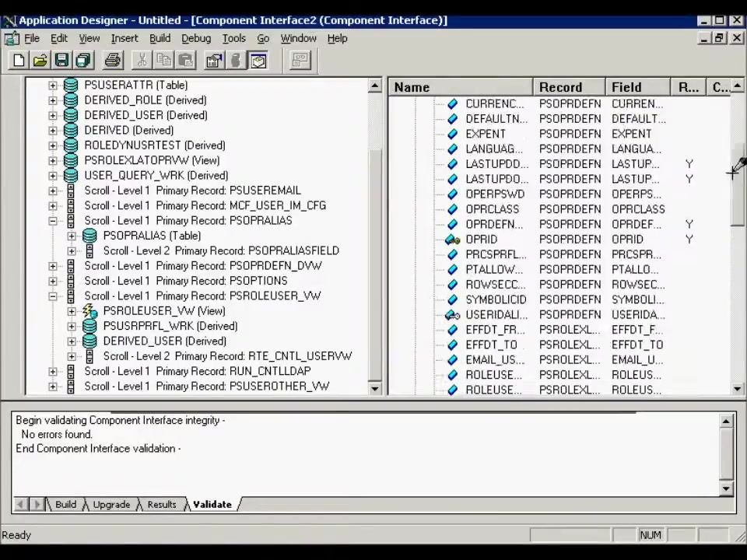Click the Field column header
747x560 pixels.
click(x=638, y=87)
